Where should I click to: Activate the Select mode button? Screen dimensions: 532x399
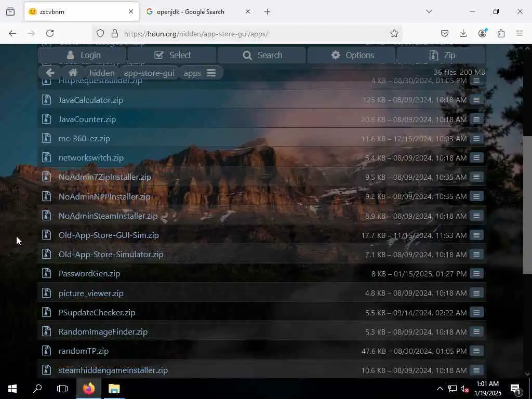(172, 55)
